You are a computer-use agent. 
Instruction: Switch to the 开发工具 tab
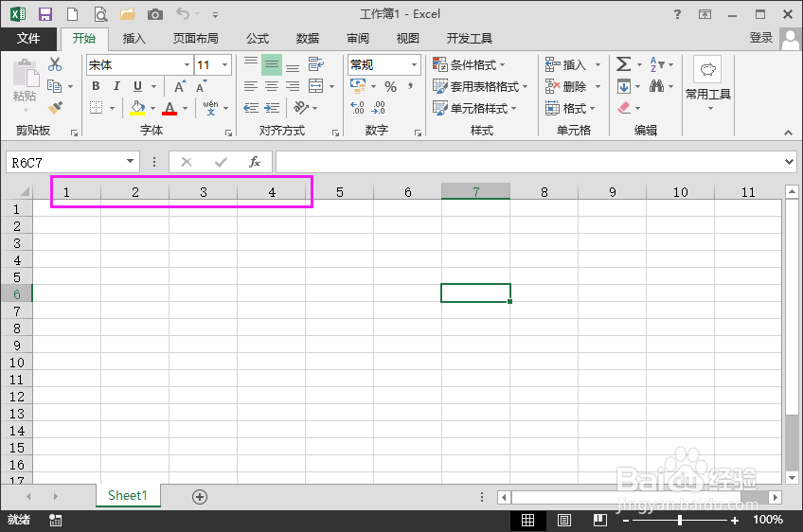click(x=469, y=39)
